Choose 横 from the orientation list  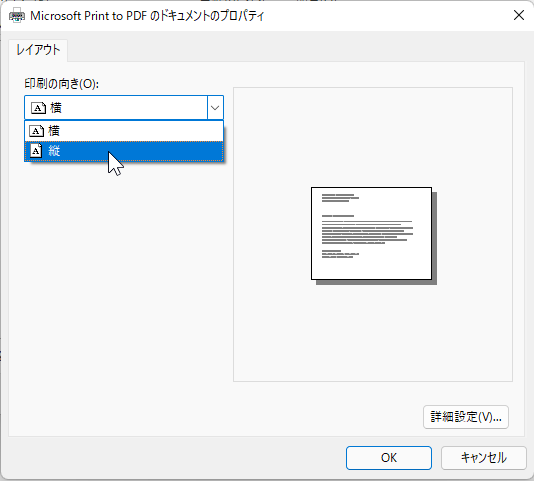click(x=124, y=131)
